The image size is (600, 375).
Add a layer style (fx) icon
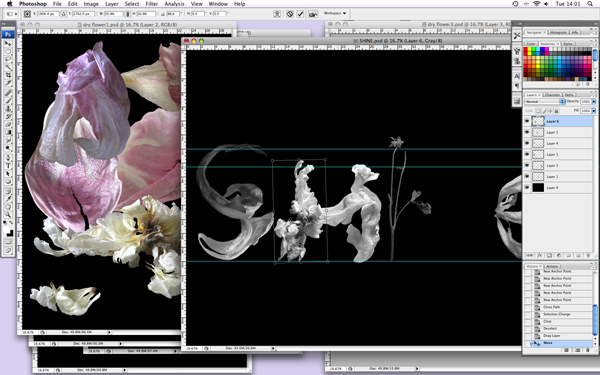point(540,256)
